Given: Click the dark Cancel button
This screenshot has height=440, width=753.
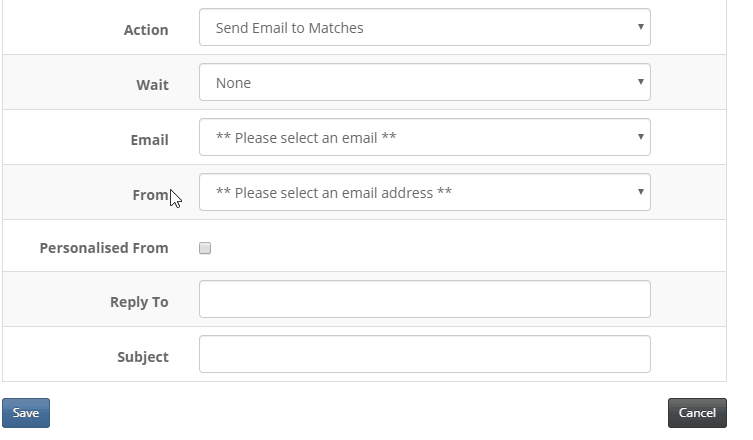Looking at the screenshot, I should click(x=697, y=413).
